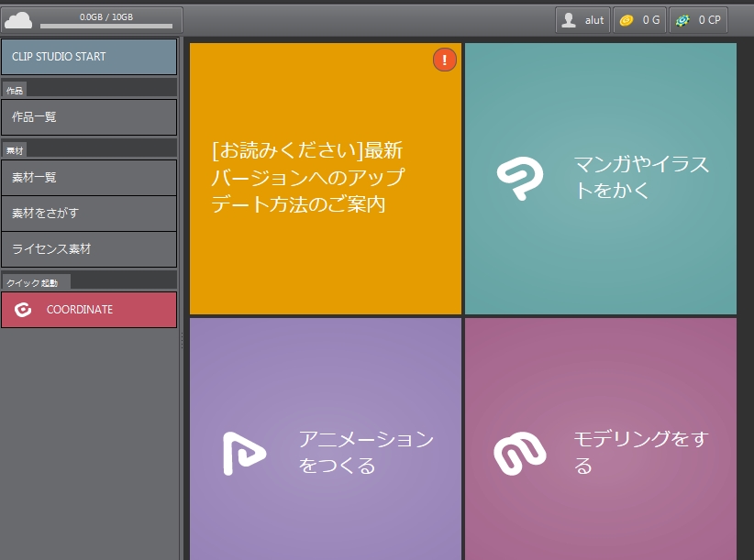This screenshot has height=560, width=754.
Task: Click the sidebar splitter handle
Action: coord(182,339)
